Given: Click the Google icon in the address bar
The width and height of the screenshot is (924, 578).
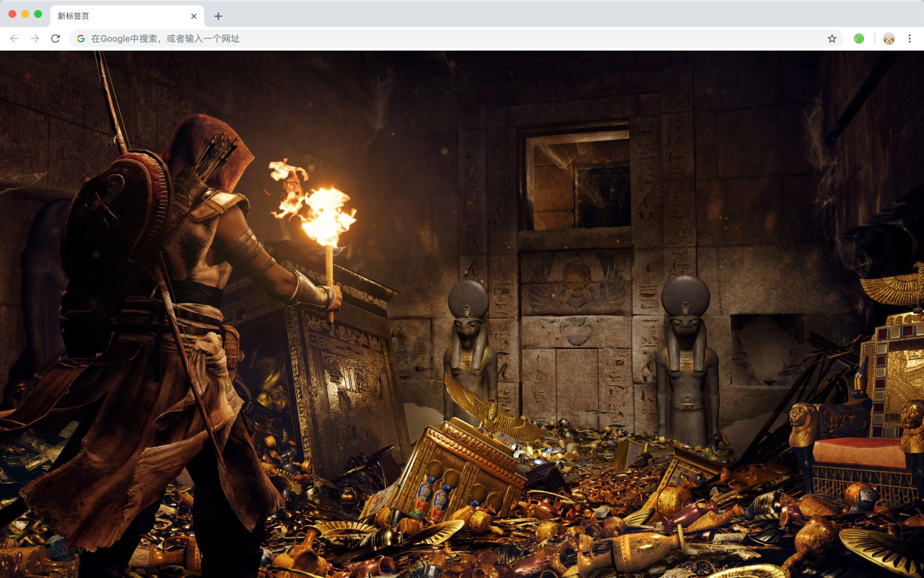Looking at the screenshot, I should tap(81, 38).
